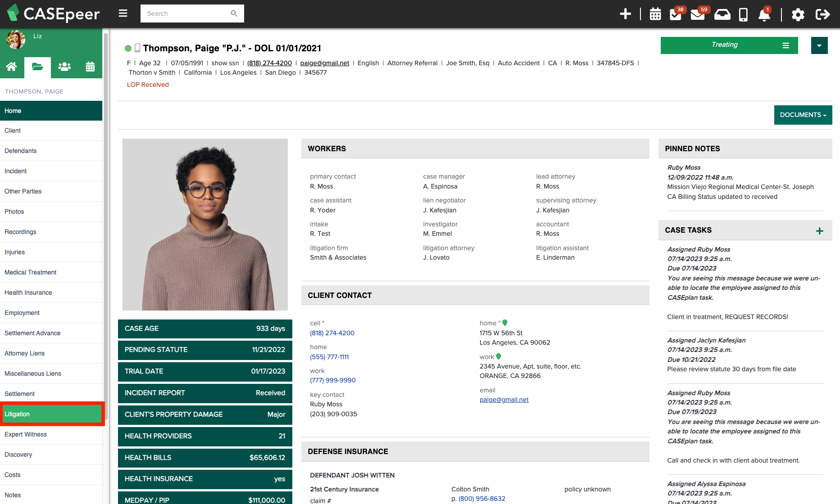The height and width of the screenshot is (504, 840).
Task: Open Settlement Advance in sidebar
Action: (51, 333)
